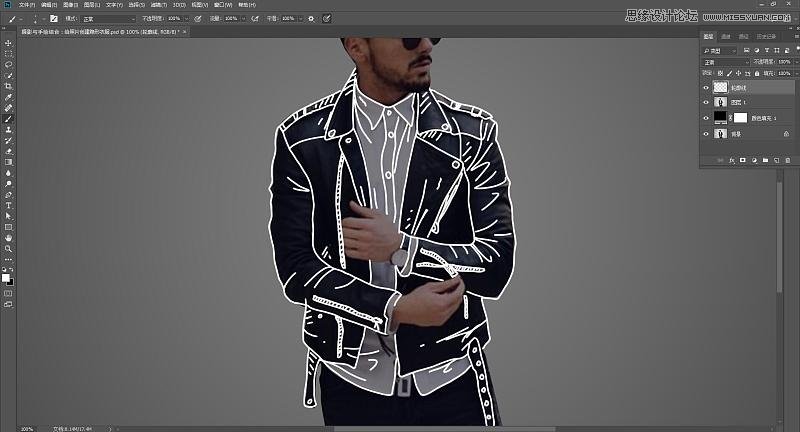Image resolution: width=800 pixels, height=432 pixels.
Task: Select the Dodge tool
Action: point(8,184)
